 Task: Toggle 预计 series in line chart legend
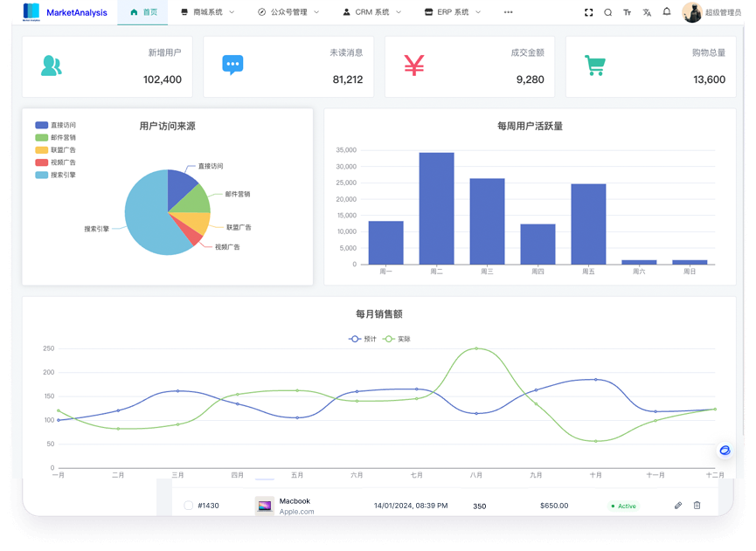coord(362,339)
